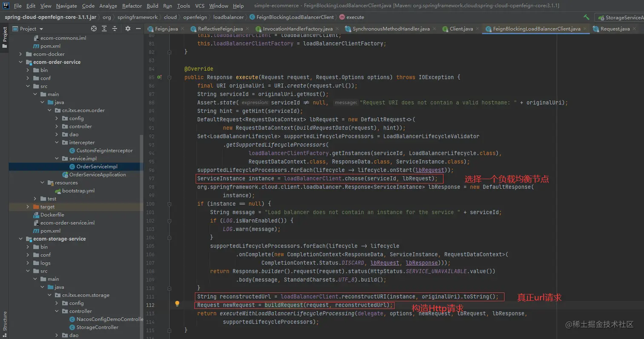Screen dimensions: 644x339
Task: Open the Analyze menu
Action: click(108, 6)
